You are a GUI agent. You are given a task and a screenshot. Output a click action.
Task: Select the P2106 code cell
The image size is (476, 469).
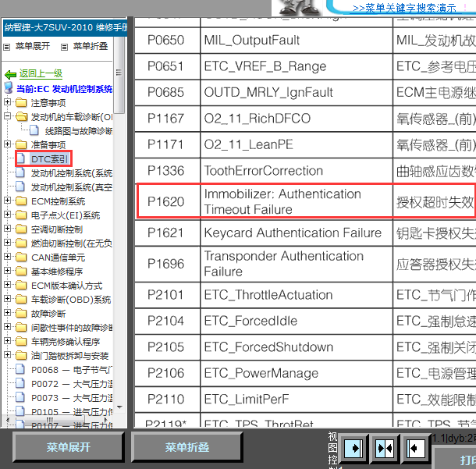[x=166, y=373]
